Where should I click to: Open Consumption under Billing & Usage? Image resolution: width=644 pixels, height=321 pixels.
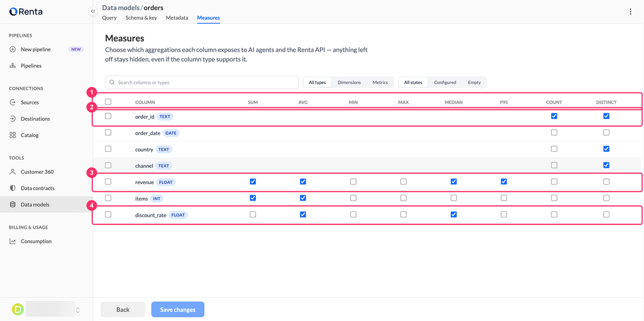click(36, 241)
